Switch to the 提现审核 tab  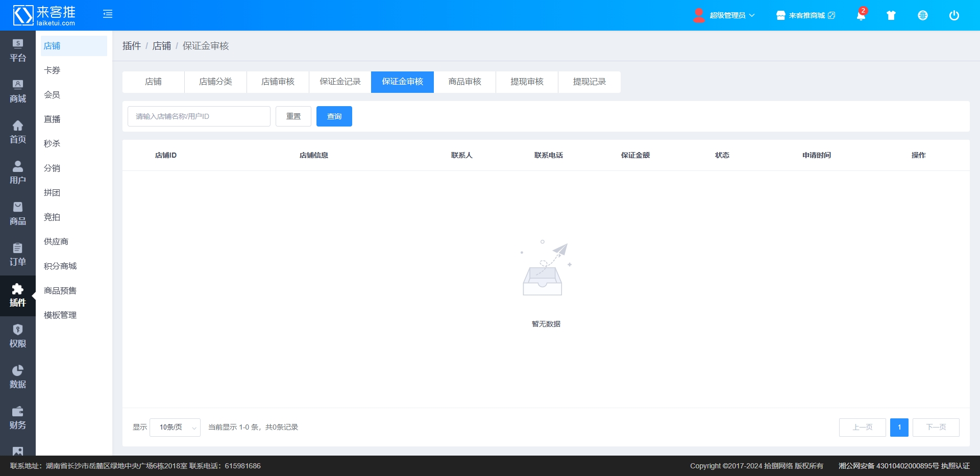pyautogui.click(x=527, y=82)
